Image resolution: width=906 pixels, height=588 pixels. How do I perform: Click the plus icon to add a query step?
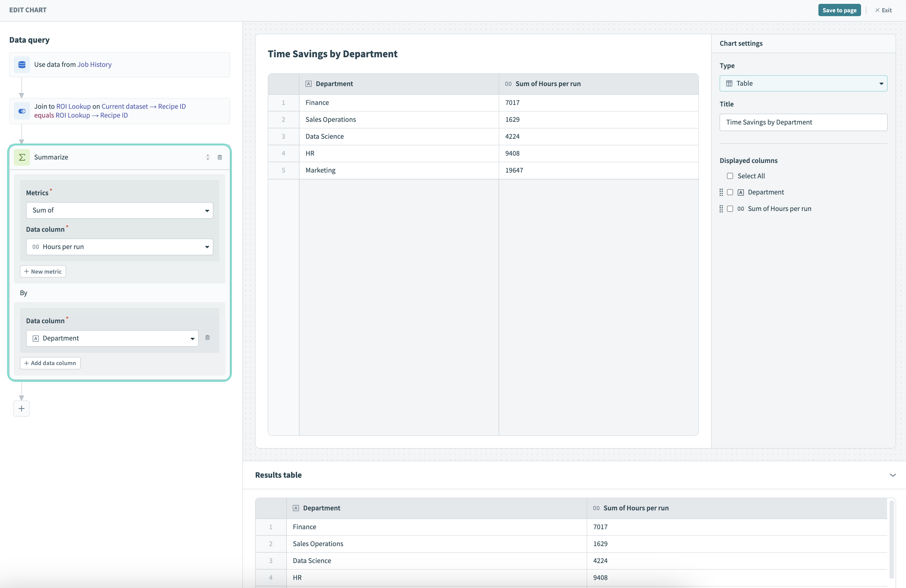tap(22, 409)
